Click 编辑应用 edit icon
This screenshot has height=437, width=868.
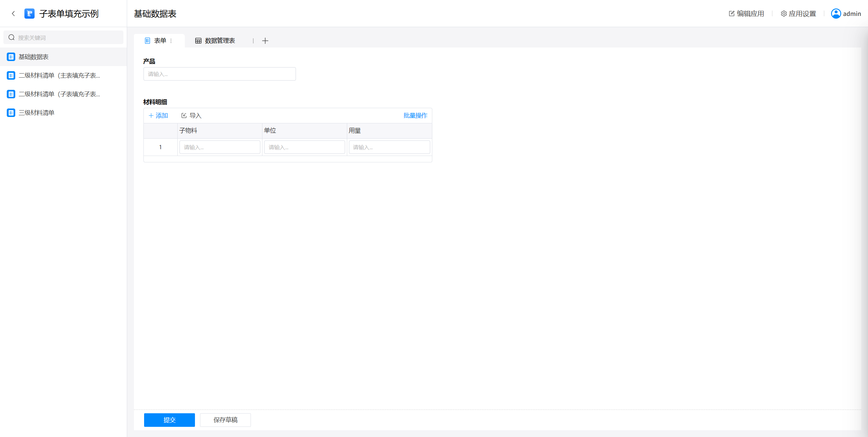[x=731, y=14]
